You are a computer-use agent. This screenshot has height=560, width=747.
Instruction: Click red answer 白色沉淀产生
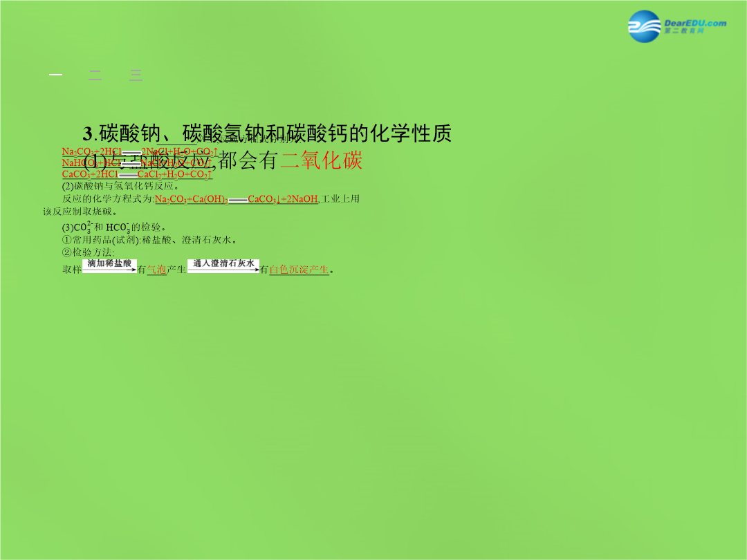pyautogui.click(x=299, y=270)
